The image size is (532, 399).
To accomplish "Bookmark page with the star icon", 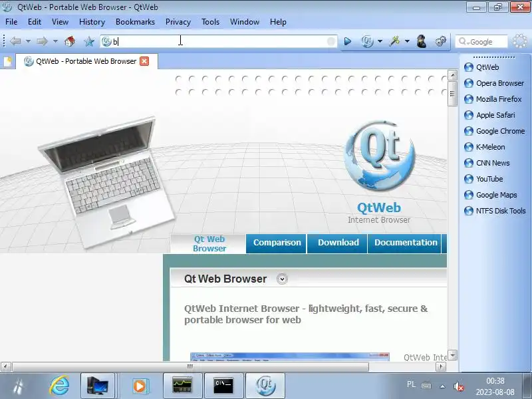I will pos(89,41).
